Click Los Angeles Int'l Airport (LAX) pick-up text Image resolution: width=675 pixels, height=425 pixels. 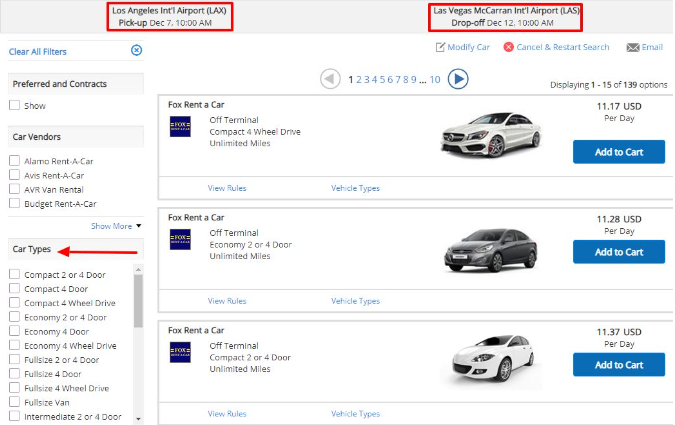[x=169, y=11]
